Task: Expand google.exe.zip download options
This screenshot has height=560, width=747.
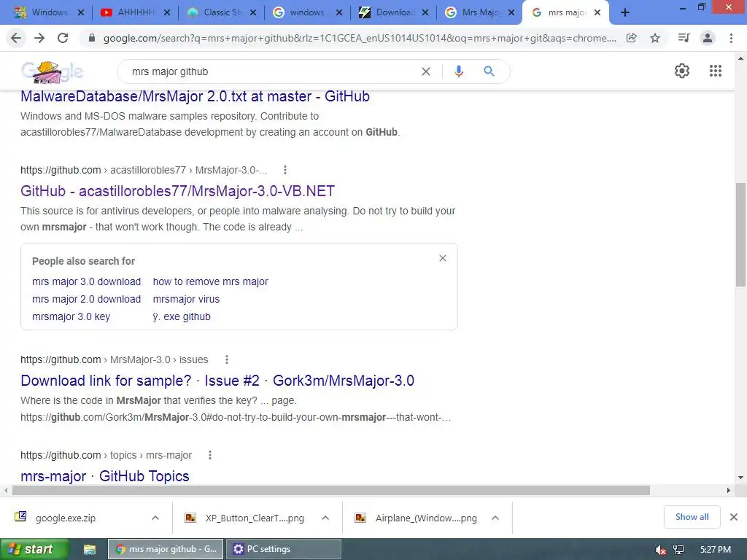Action: point(155,518)
